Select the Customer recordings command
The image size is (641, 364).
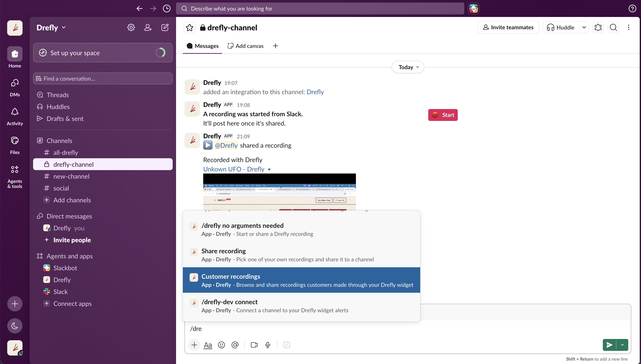click(x=301, y=280)
